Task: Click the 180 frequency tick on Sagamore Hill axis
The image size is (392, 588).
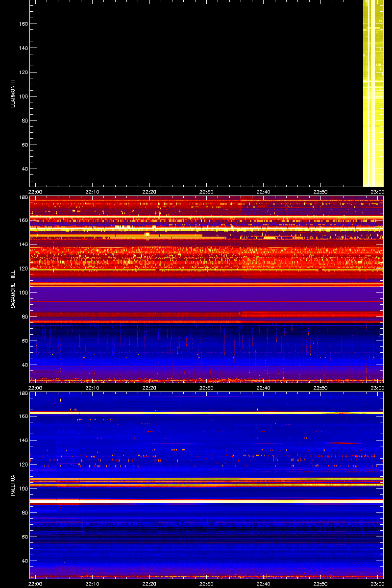Action: (x=23, y=197)
